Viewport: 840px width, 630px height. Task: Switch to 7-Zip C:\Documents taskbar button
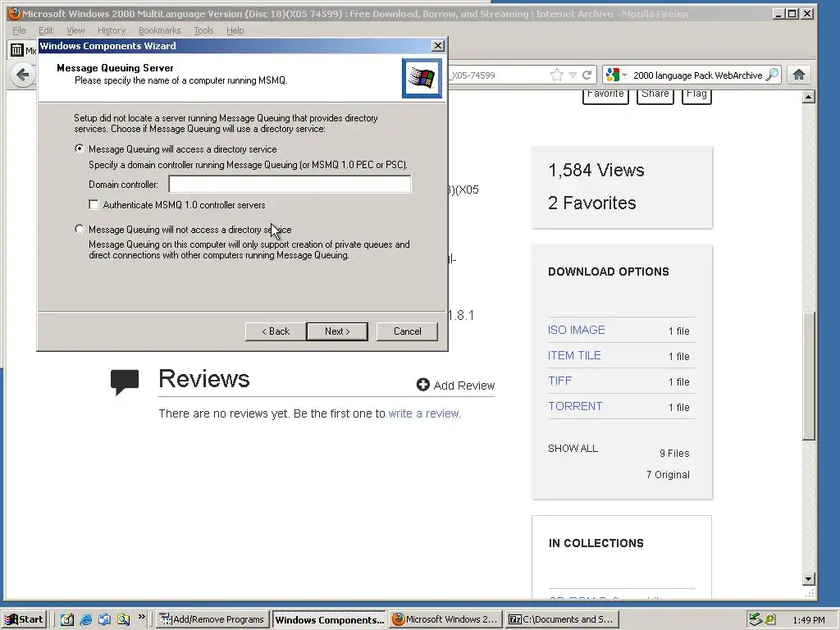point(562,619)
